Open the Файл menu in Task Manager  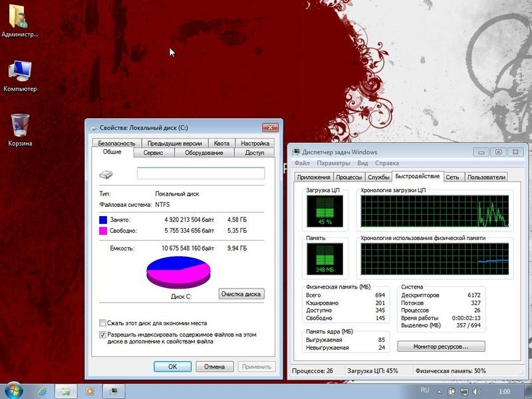click(x=301, y=163)
